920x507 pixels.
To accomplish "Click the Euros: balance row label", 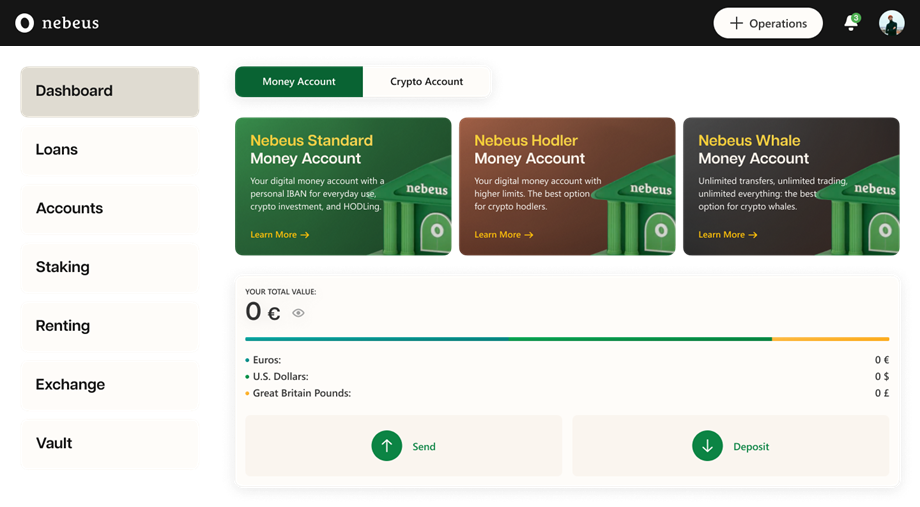I will coord(267,360).
